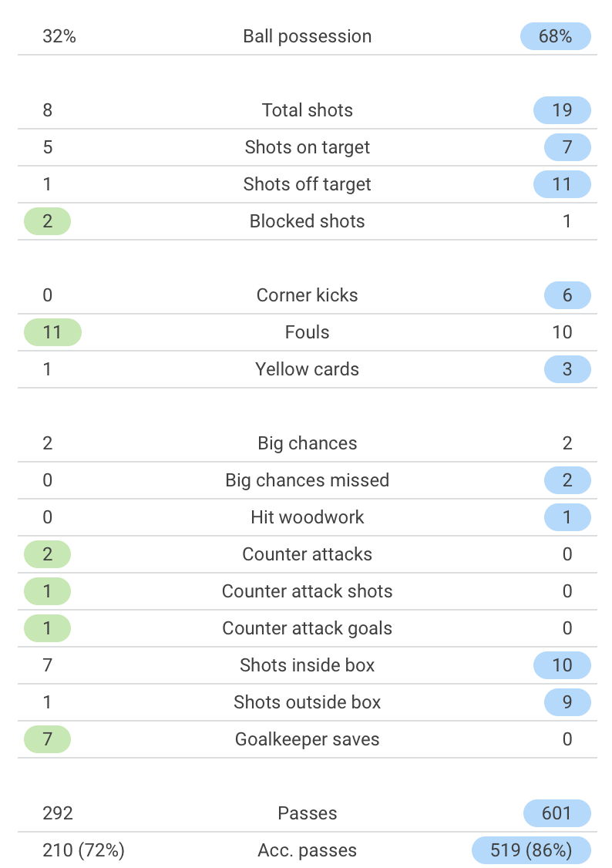Click the green Counter attack goals badge

48,628
